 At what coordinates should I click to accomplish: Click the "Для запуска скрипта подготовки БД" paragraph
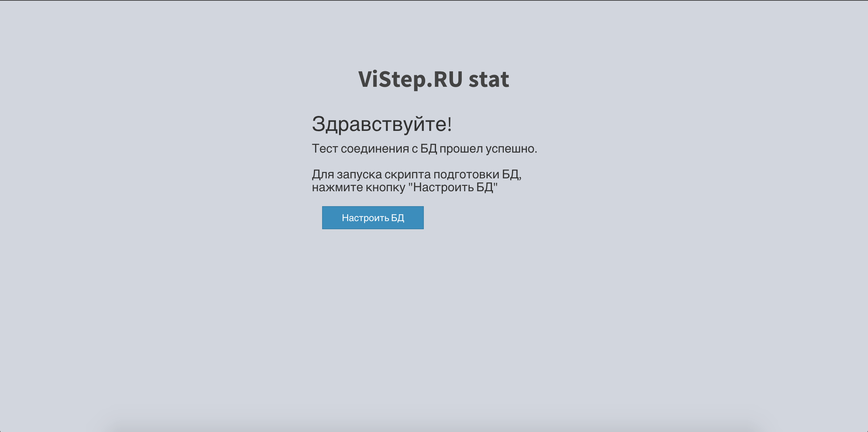[x=417, y=181]
